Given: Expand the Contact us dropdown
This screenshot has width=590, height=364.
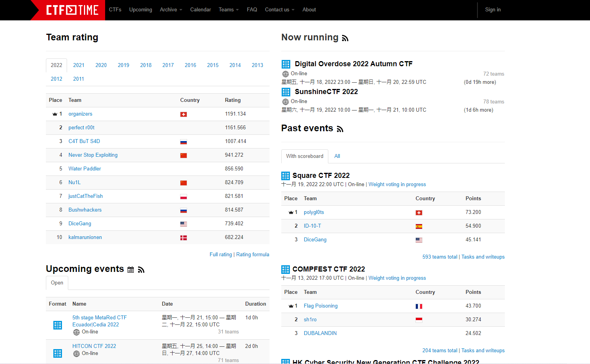Looking at the screenshot, I should coord(280,10).
